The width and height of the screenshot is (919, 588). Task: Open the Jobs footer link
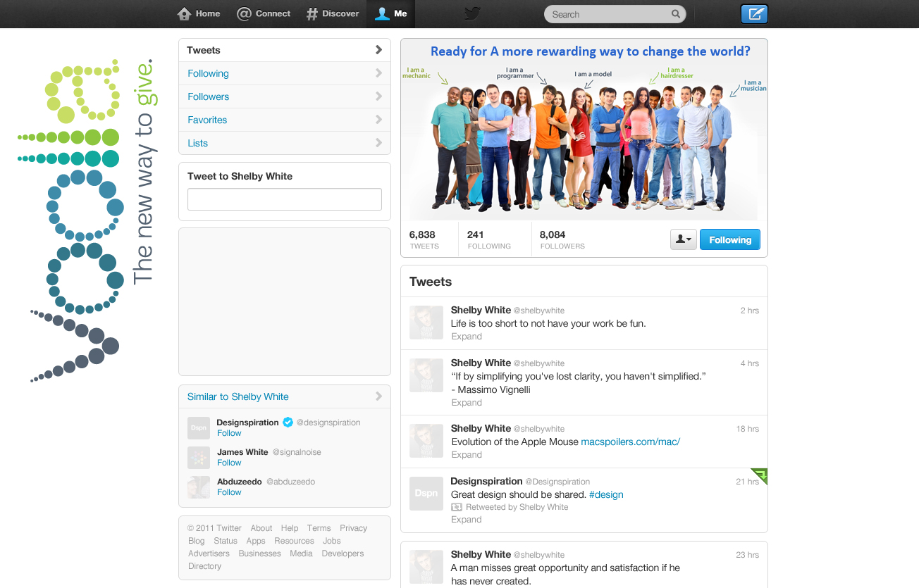332,541
